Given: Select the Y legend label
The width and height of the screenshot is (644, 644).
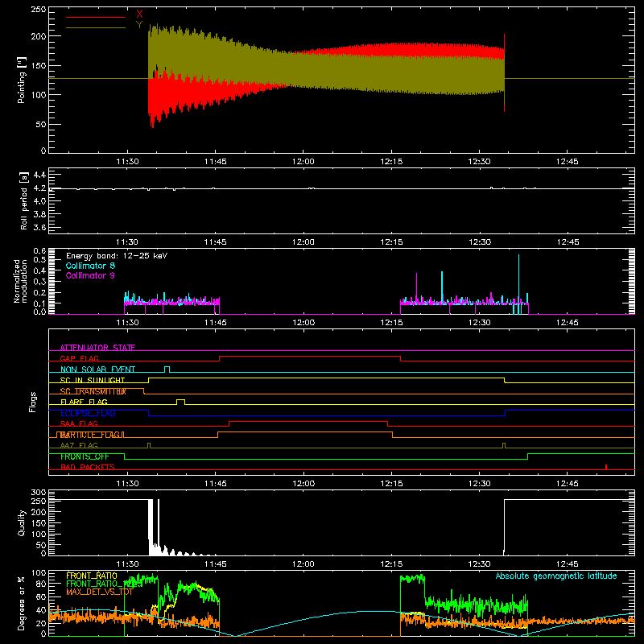Looking at the screenshot, I should pos(139,25).
